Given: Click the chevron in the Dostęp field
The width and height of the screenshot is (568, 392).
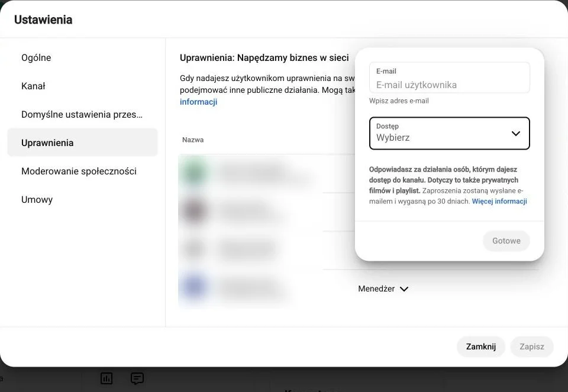Looking at the screenshot, I should 515,133.
